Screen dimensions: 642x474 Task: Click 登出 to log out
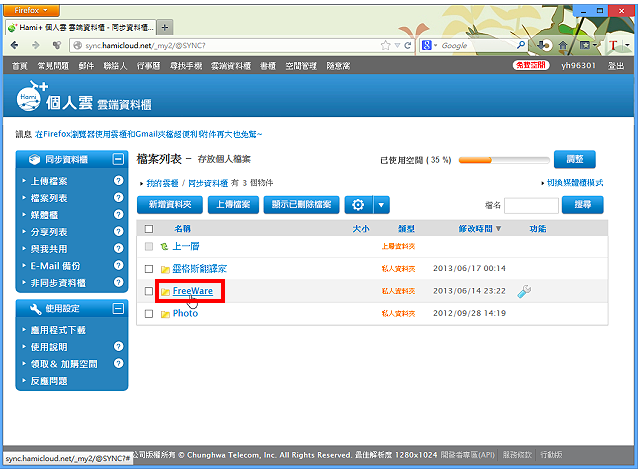click(x=616, y=66)
